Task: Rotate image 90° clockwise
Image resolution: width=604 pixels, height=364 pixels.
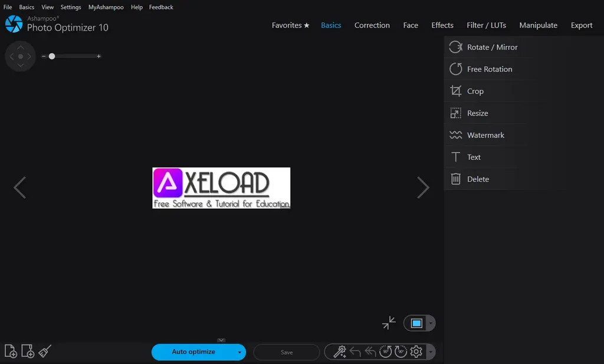Action: (x=401, y=352)
